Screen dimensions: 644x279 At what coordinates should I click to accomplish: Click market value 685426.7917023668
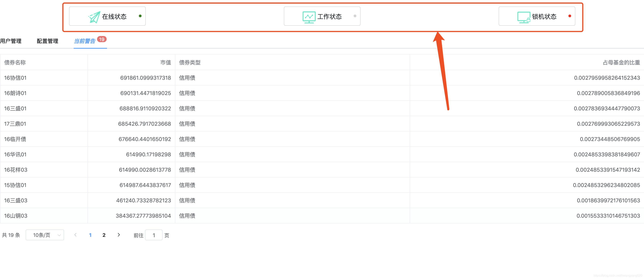[x=144, y=124]
